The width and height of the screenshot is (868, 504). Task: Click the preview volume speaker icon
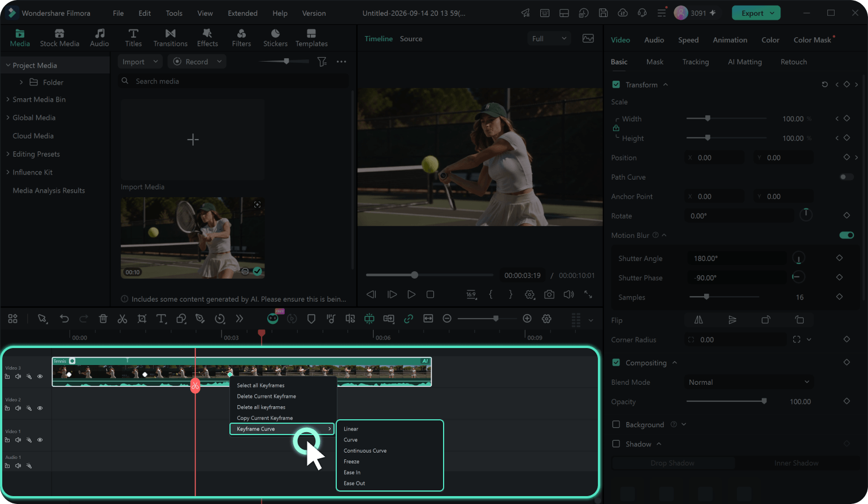click(x=568, y=294)
